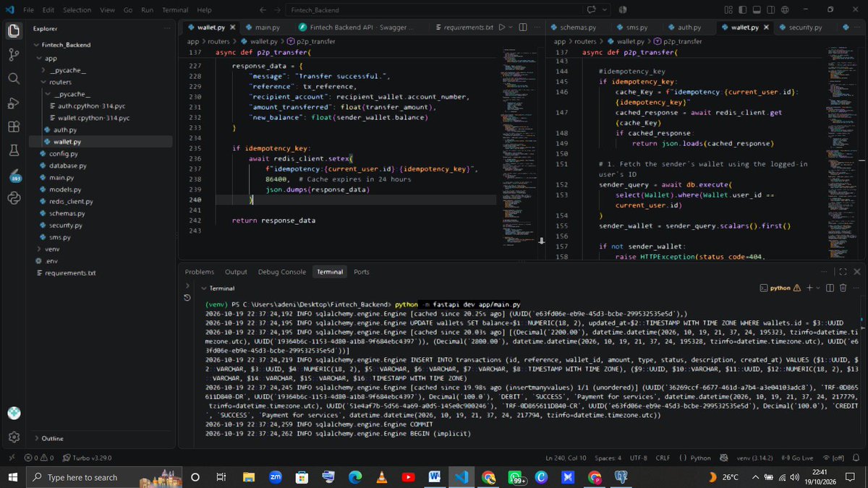The height and width of the screenshot is (488, 868).
Task: Open the Run and Debug view
Action: coord(13,103)
